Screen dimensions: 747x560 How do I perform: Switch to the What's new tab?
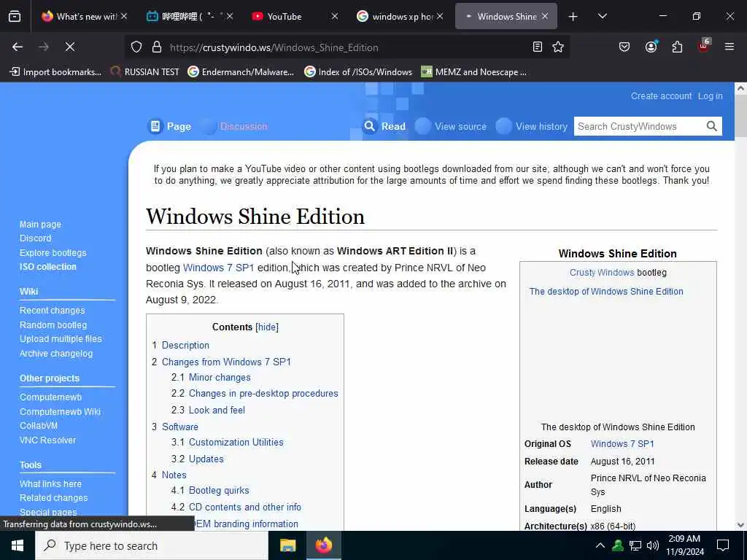coord(85,17)
